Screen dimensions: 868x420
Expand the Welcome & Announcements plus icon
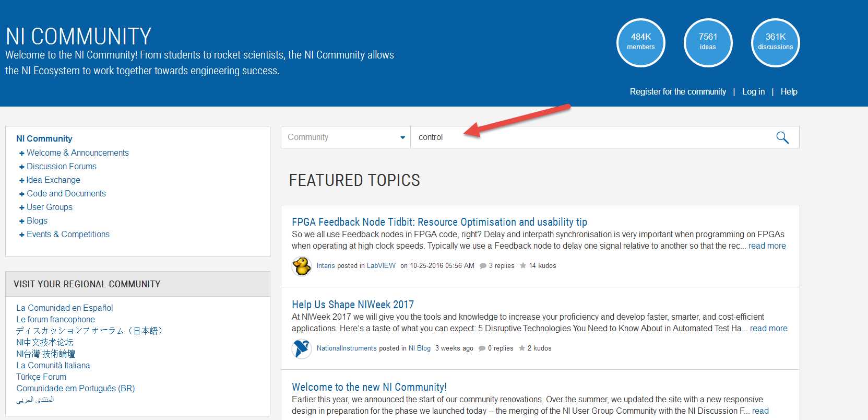(21, 153)
